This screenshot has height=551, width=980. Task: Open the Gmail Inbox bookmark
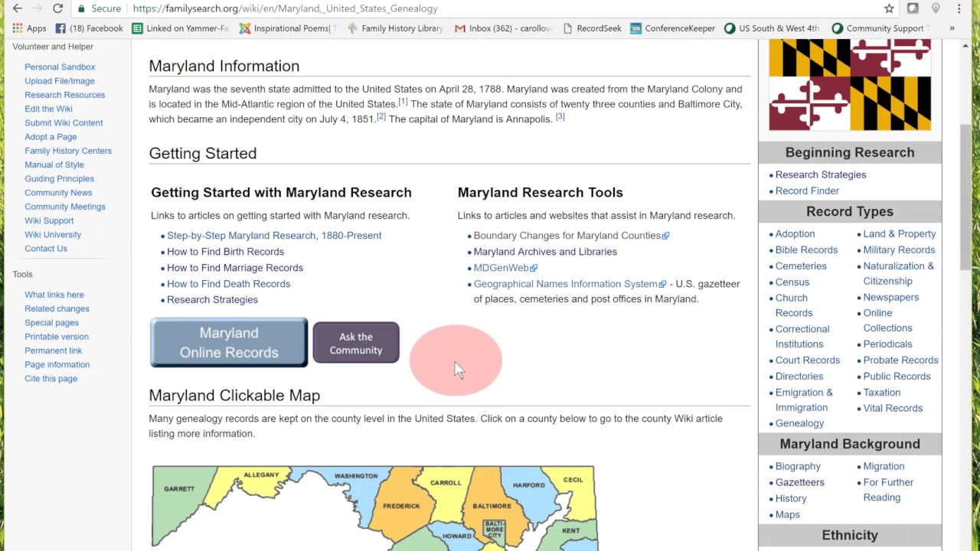coord(503,28)
